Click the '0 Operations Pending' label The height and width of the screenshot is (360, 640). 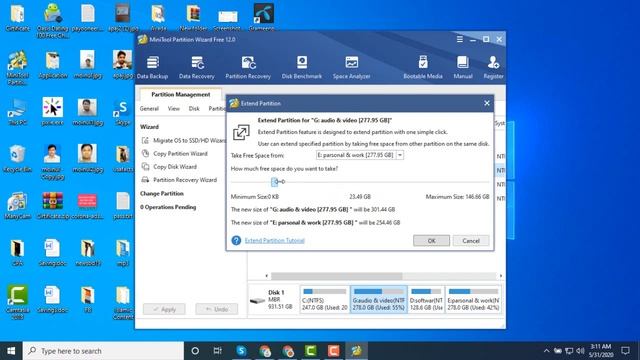[x=168, y=207]
